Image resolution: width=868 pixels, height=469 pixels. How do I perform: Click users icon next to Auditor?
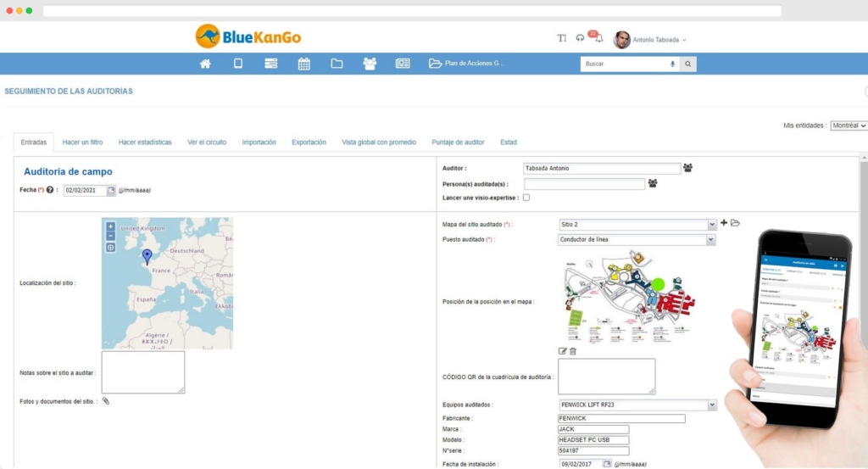pos(688,168)
